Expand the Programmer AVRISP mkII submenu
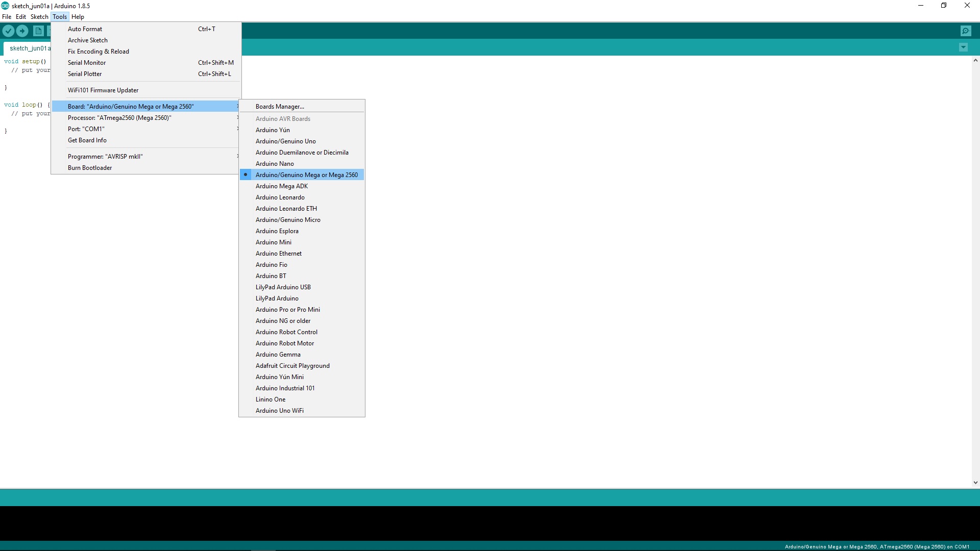Screen dimensions: 980x551 (x=146, y=157)
